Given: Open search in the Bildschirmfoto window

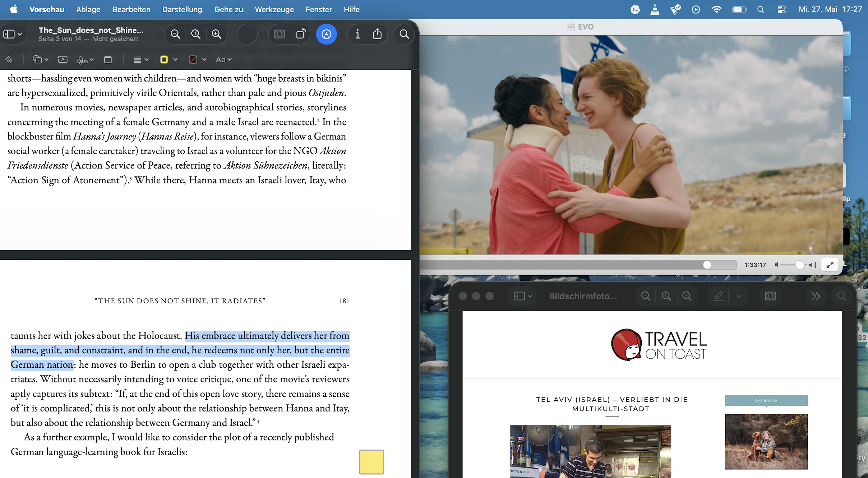Looking at the screenshot, I should pyautogui.click(x=842, y=296).
